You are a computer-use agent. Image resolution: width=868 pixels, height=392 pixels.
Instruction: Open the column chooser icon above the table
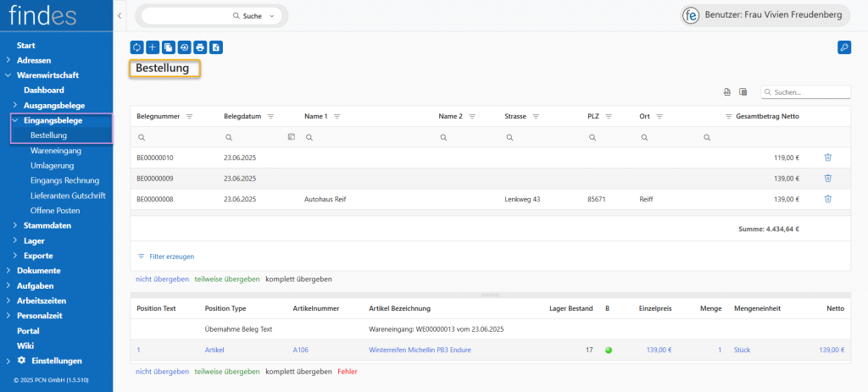tap(743, 92)
